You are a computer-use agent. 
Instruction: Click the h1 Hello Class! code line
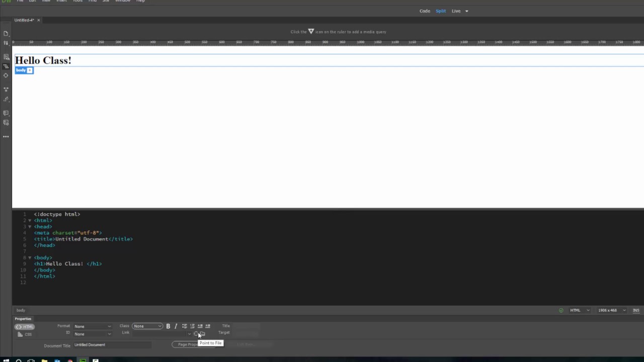[x=68, y=263]
